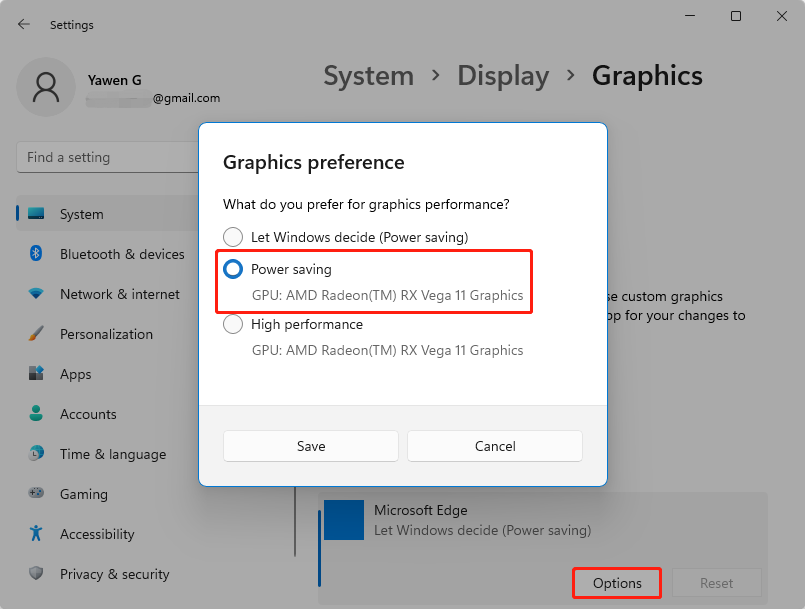This screenshot has height=609, width=805.
Task: Cancel the Graphics preference dialog
Action: 494,446
